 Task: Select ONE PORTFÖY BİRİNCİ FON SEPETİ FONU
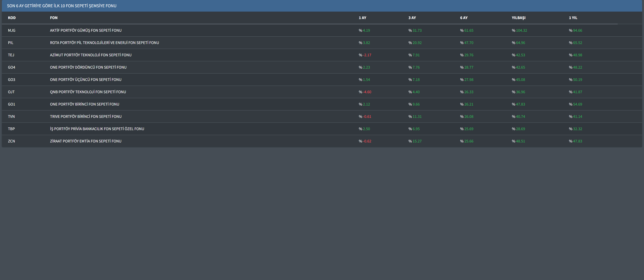click(x=84, y=104)
